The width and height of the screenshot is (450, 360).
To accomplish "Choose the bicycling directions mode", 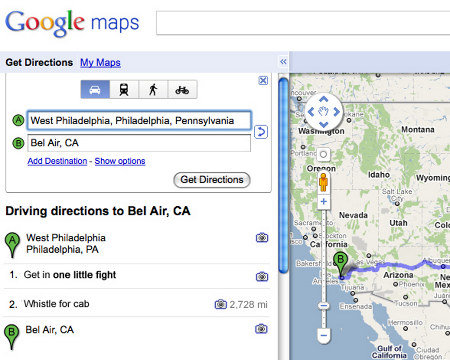I will 182,89.
